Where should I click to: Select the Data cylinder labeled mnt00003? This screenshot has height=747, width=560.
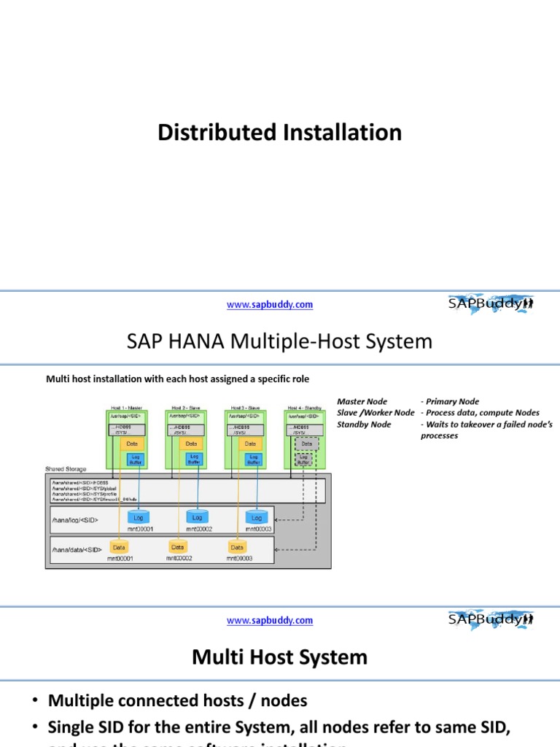point(237,547)
